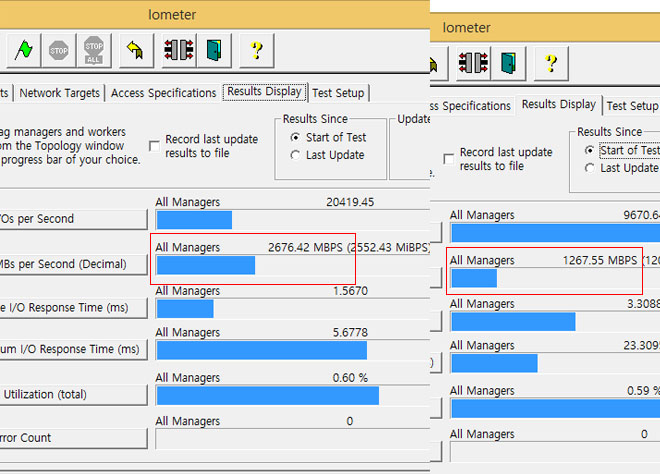The height and width of the screenshot is (474, 660).
Task: Open Help question mark in right window
Action: coord(550,61)
